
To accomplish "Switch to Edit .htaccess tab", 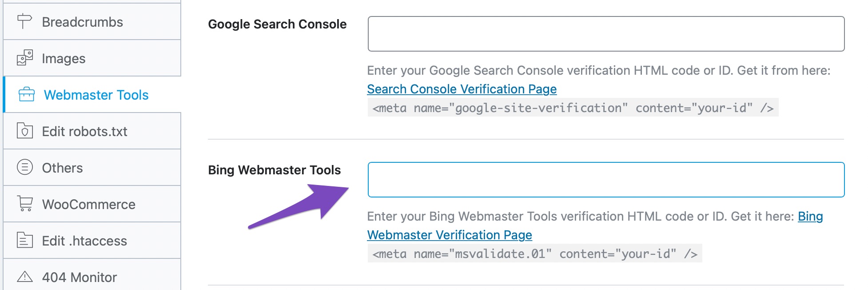I will (x=84, y=241).
